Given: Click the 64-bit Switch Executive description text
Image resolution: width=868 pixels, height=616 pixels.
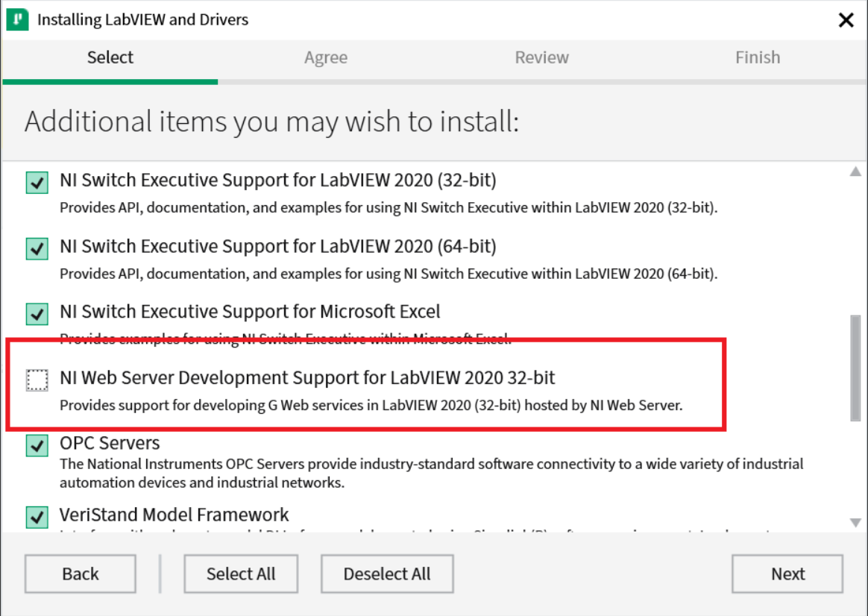Looking at the screenshot, I should [x=389, y=274].
